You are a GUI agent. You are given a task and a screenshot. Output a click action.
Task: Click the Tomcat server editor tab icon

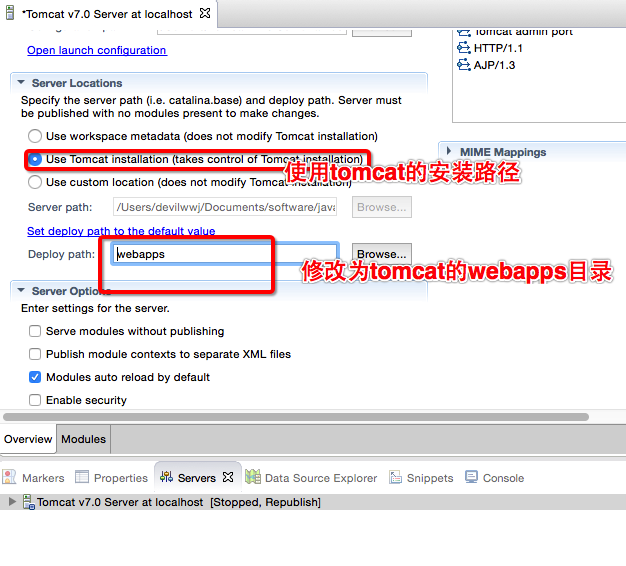[10, 13]
